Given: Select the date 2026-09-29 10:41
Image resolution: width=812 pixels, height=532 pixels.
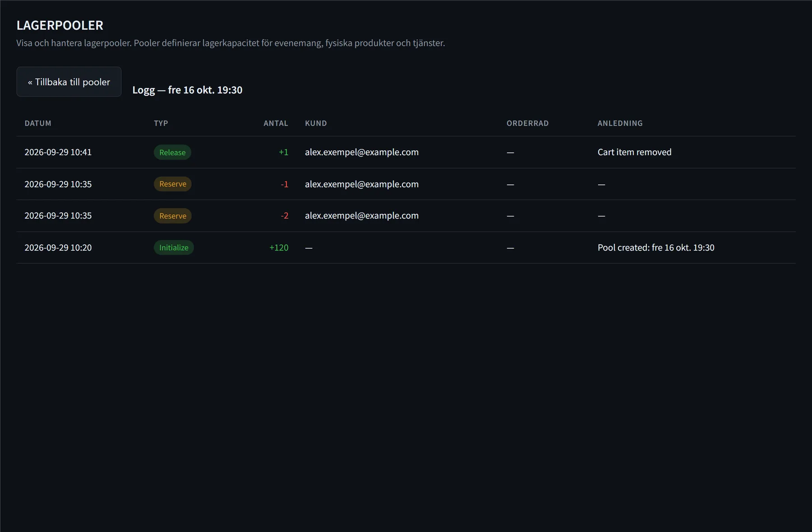Looking at the screenshot, I should 58,152.
